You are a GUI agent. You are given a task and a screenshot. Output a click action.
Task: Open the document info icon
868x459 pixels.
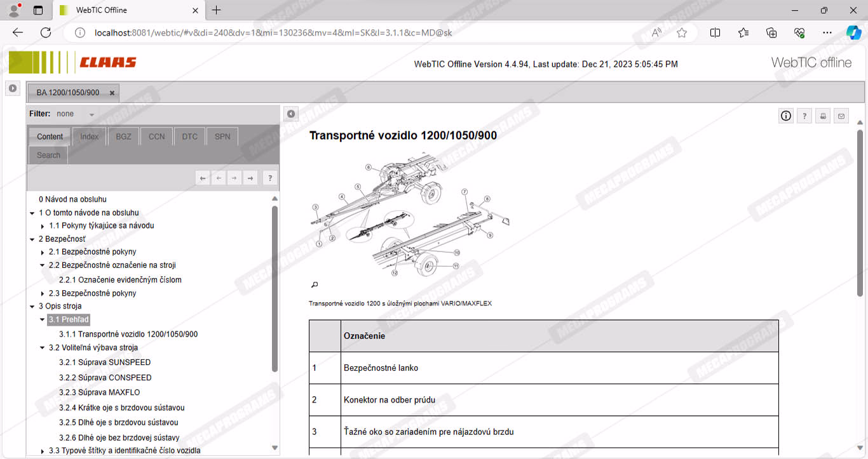[x=786, y=116]
